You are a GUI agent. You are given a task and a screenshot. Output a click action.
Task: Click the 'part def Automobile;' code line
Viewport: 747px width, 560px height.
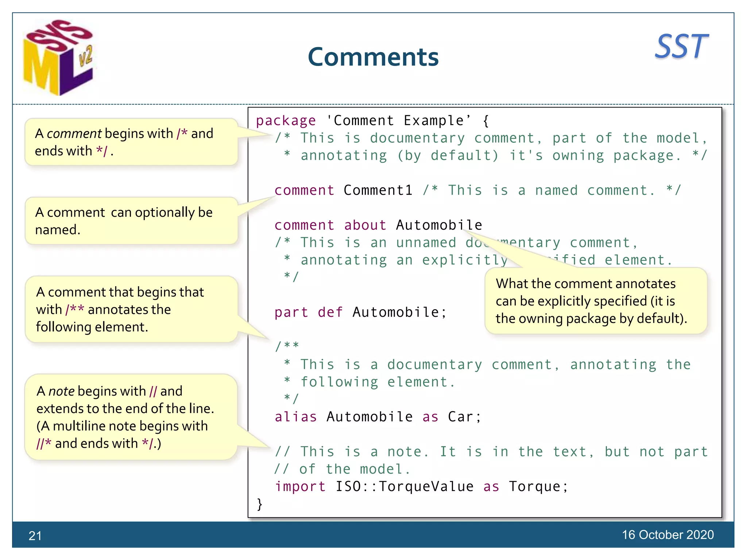click(360, 312)
